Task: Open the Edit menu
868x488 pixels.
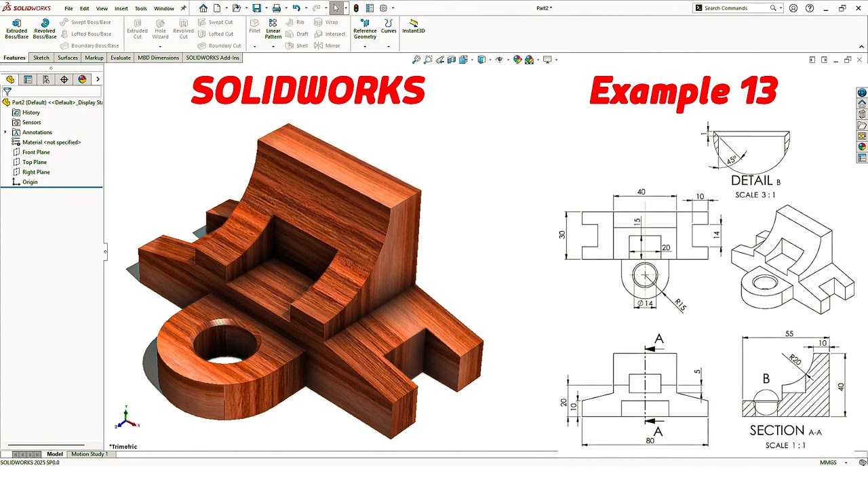Action: click(x=84, y=9)
